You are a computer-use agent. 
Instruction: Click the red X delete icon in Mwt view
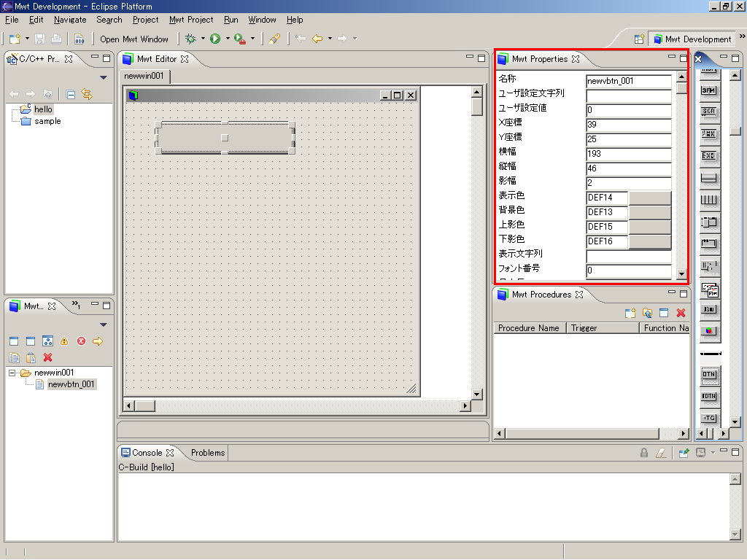(x=47, y=357)
